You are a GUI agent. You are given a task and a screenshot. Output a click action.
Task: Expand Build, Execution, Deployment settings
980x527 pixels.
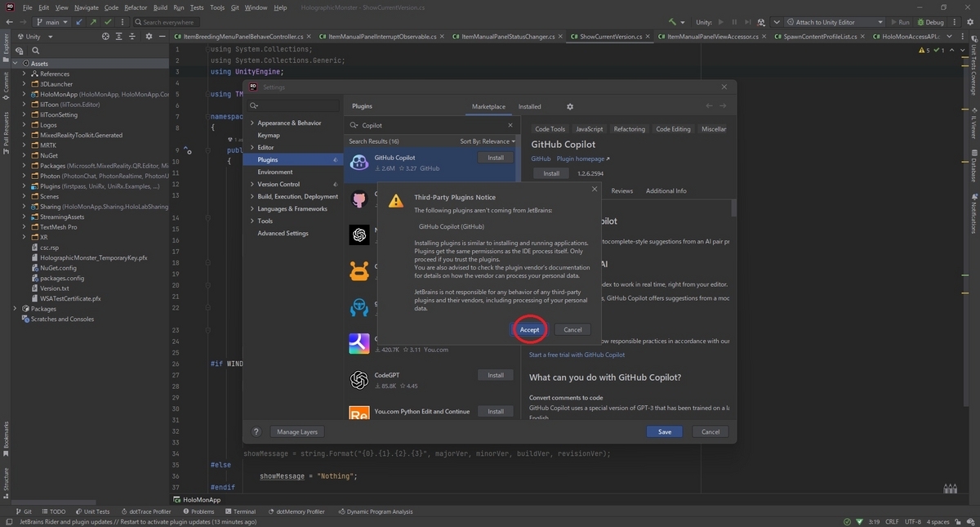(x=252, y=196)
